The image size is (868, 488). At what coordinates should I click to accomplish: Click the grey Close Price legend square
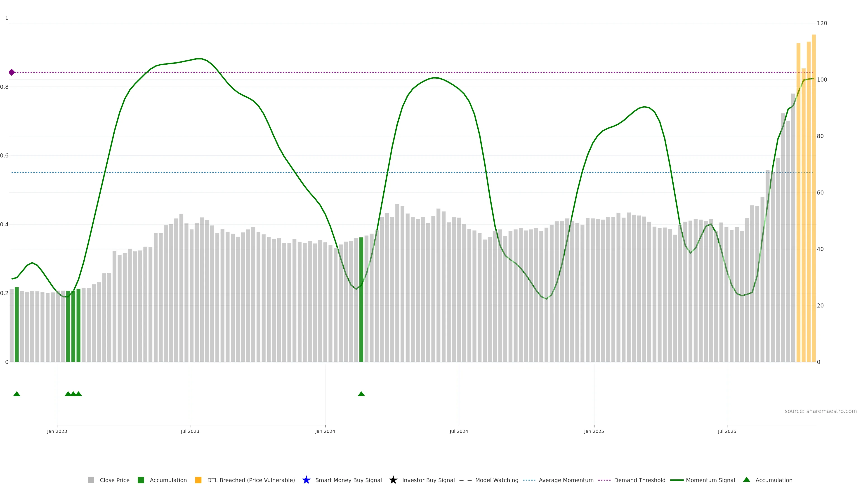(91, 480)
